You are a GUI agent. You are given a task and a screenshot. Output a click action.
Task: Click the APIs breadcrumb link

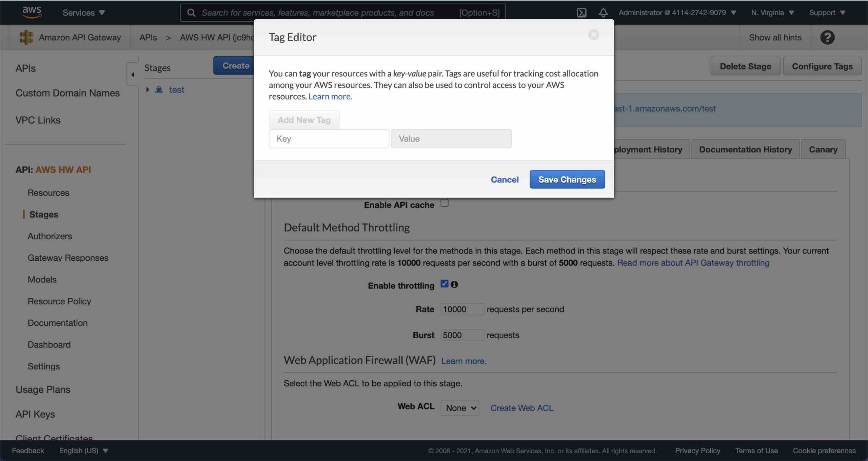pyautogui.click(x=148, y=37)
